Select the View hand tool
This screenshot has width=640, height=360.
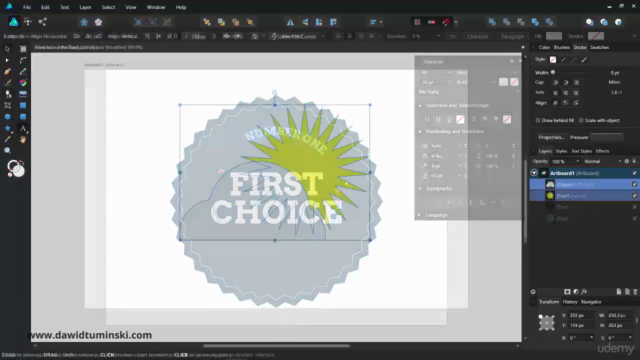pyautogui.click(x=23, y=140)
